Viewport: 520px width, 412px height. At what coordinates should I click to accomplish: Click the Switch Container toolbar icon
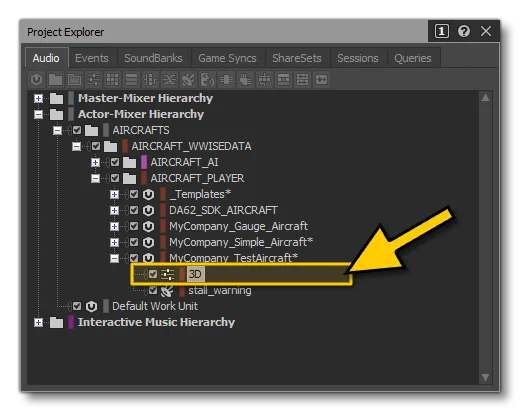click(150, 80)
